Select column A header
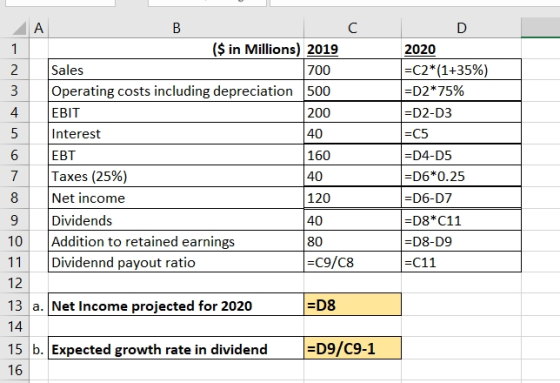This screenshot has height=383, width=560. [39, 28]
